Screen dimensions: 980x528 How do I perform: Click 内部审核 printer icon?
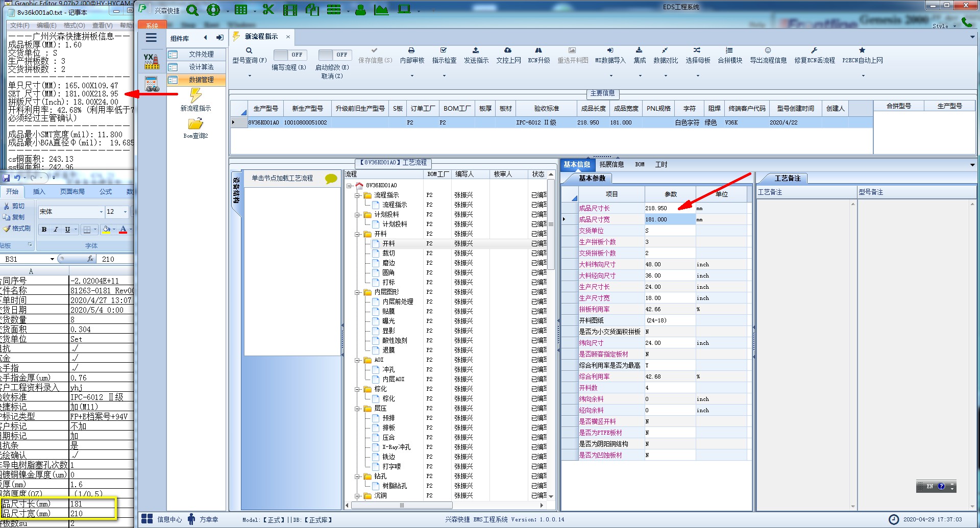[x=411, y=51]
